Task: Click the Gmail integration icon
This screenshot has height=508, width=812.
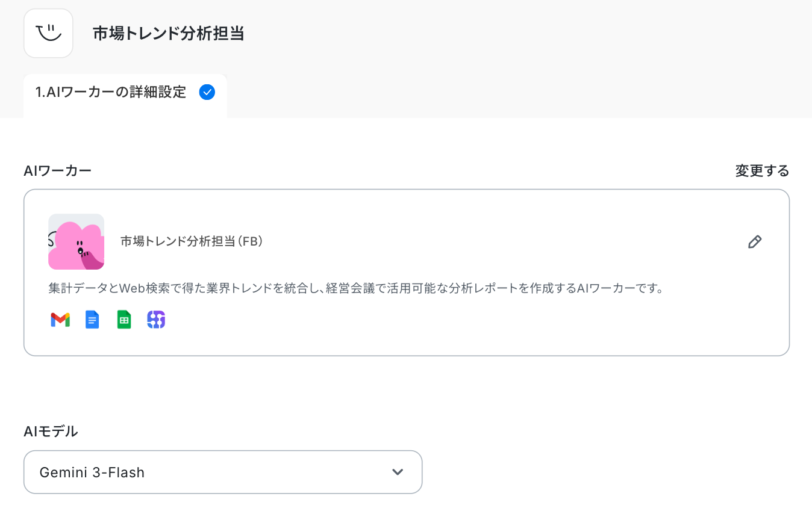Action: click(60, 320)
